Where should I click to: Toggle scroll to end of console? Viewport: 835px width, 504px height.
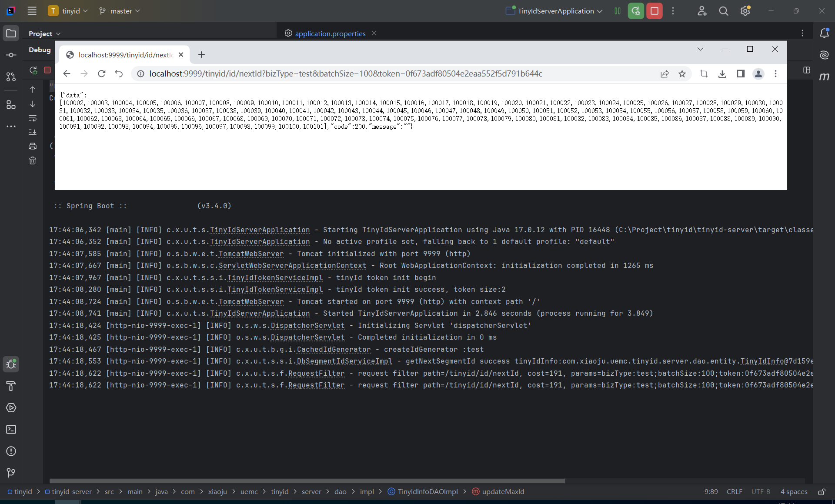[33, 132]
